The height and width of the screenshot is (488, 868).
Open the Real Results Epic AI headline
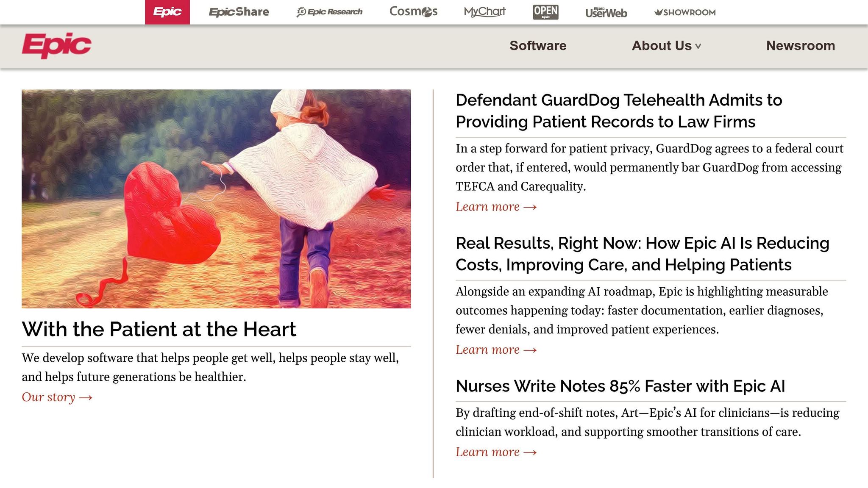coord(642,254)
